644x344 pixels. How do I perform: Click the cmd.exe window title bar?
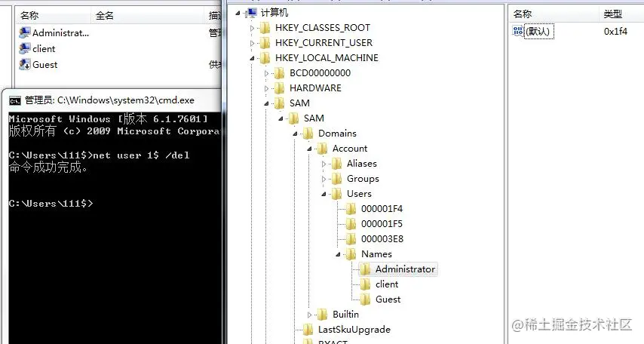pos(113,100)
